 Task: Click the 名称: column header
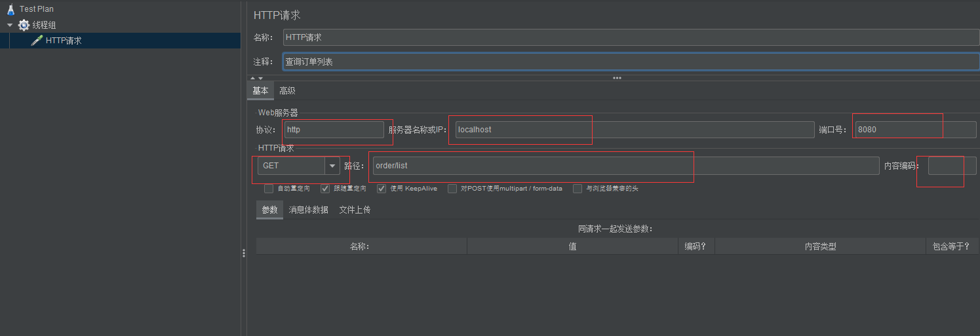pyautogui.click(x=361, y=246)
